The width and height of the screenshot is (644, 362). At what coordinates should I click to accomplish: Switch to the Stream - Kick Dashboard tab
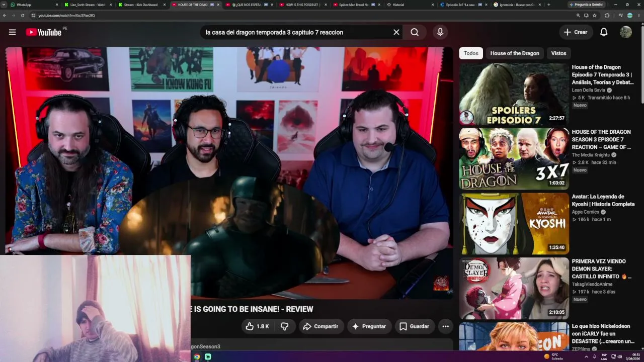(x=141, y=5)
